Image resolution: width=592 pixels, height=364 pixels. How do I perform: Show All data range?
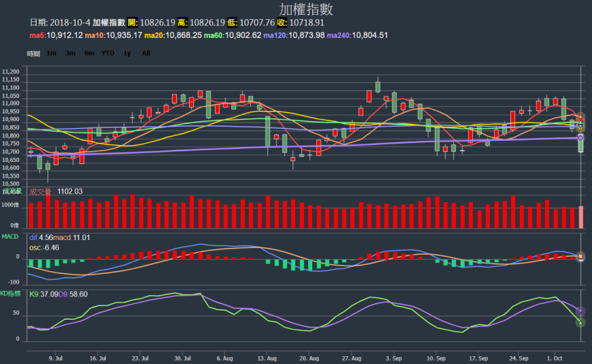click(x=146, y=53)
